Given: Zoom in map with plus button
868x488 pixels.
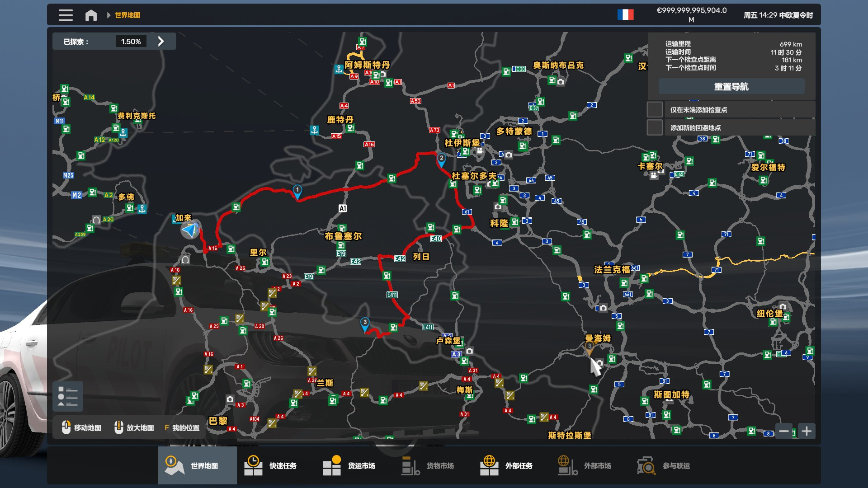Looking at the screenshot, I should pyautogui.click(x=807, y=431).
